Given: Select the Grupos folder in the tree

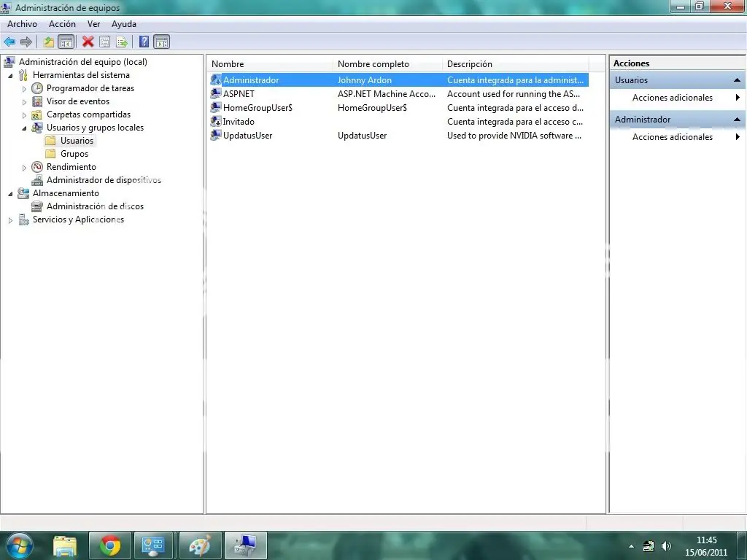Looking at the screenshot, I should pyautogui.click(x=74, y=154).
